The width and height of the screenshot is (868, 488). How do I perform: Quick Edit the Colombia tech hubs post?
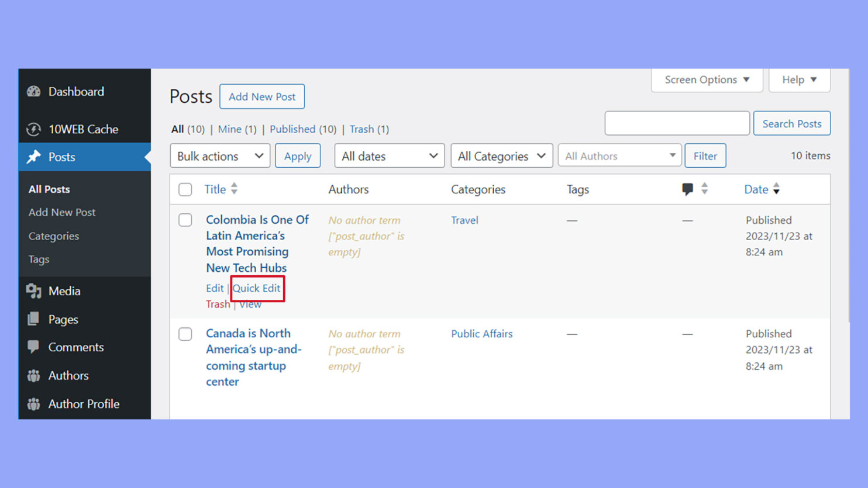click(x=257, y=288)
